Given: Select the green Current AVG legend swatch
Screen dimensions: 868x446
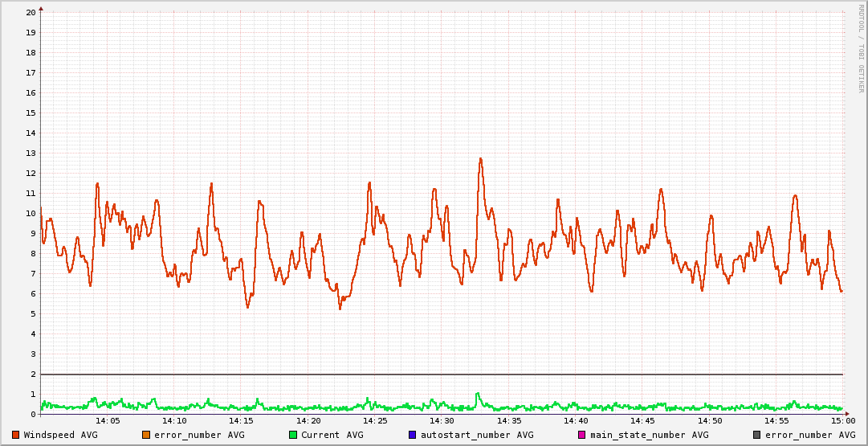Looking at the screenshot, I should [293, 435].
